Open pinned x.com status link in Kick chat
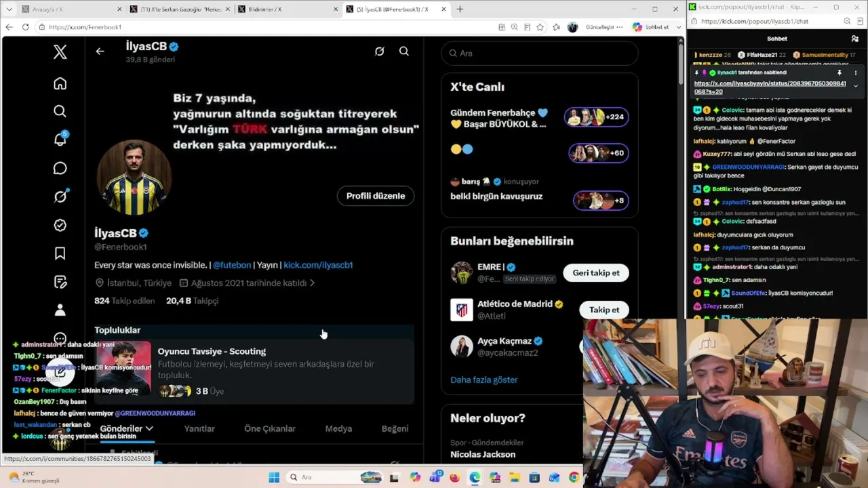This screenshot has height=488, width=868. (770, 87)
